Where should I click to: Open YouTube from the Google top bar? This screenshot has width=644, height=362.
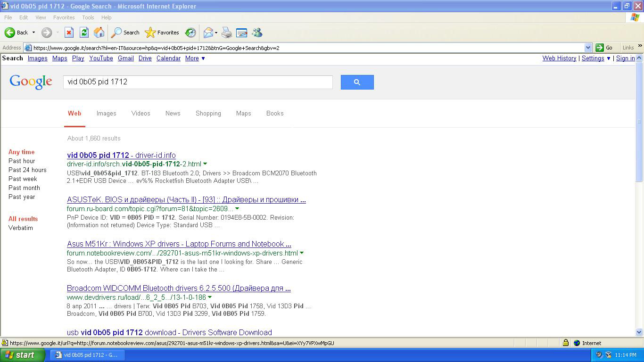pos(101,58)
